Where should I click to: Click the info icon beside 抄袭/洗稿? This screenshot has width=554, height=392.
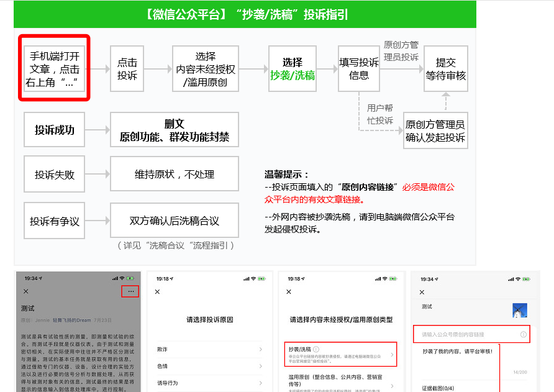[x=316, y=349]
